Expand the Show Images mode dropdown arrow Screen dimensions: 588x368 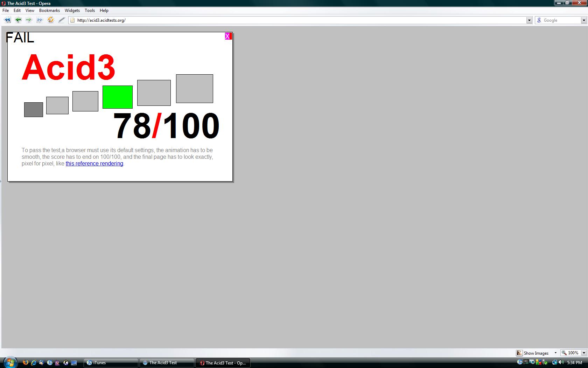coord(555,353)
